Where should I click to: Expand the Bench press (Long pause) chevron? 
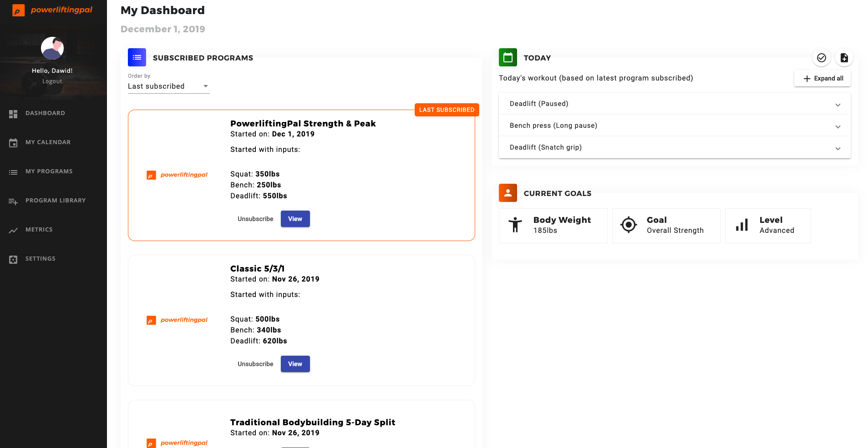pyautogui.click(x=838, y=127)
